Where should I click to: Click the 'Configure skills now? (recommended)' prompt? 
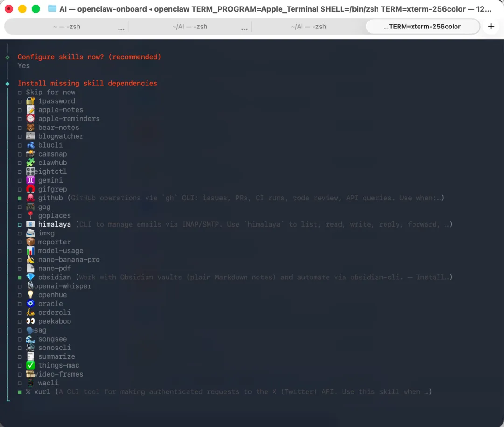point(89,57)
